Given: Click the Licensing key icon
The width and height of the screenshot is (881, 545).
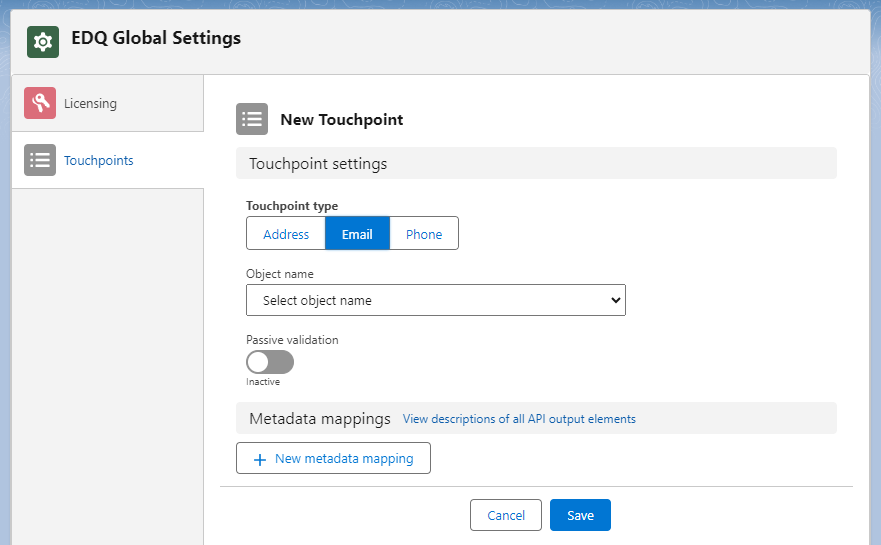Looking at the screenshot, I should coord(40,103).
